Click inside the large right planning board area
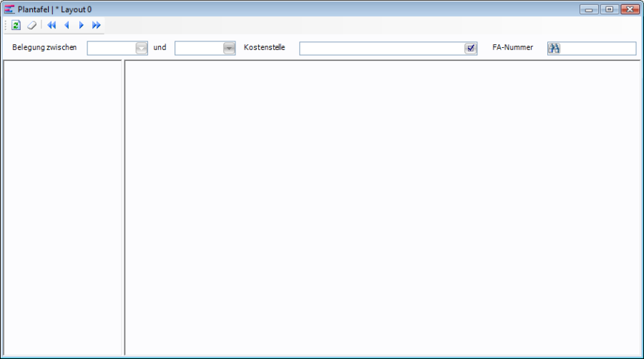The width and height of the screenshot is (644, 359). tap(382, 207)
